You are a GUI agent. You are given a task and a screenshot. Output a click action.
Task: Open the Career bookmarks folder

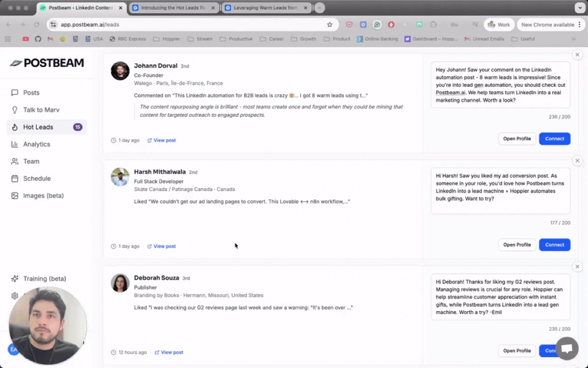(x=271, y=39)
